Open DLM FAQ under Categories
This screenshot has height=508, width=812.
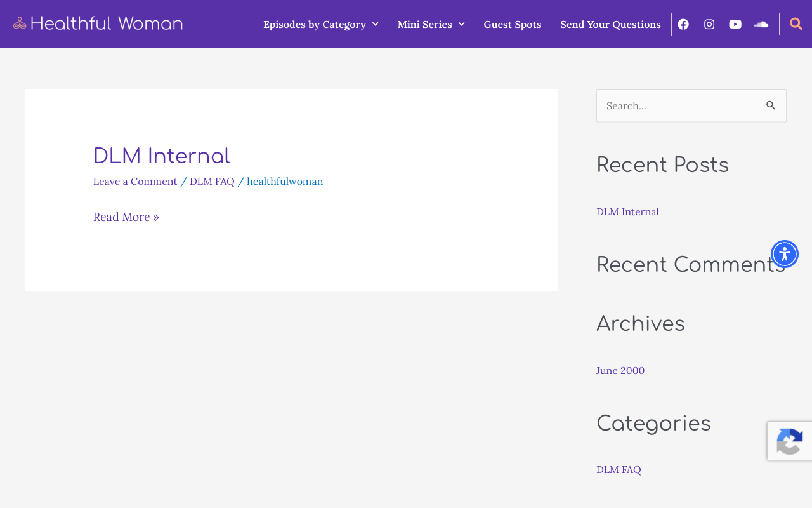click(x=619, y=469)
